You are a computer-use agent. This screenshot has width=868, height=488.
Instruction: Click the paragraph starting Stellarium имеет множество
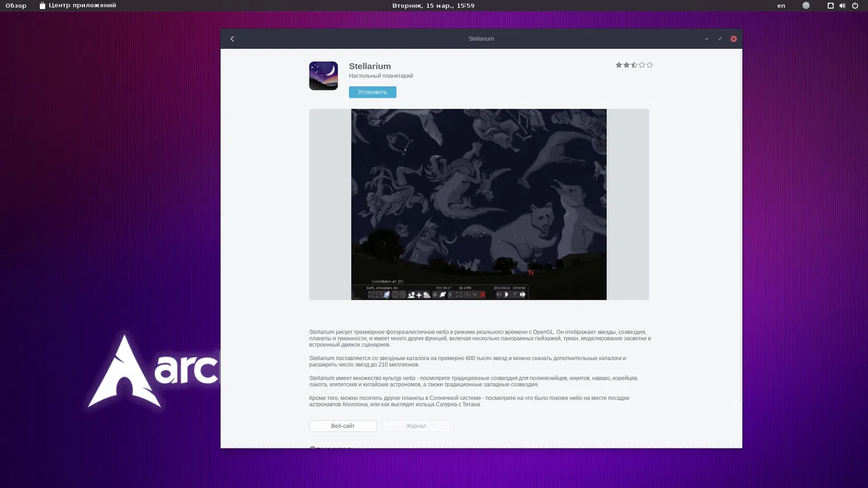474,381
